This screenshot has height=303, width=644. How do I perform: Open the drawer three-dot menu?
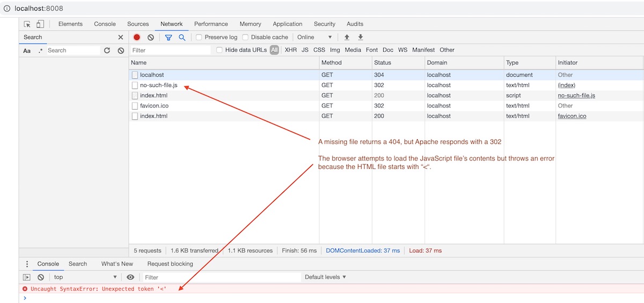pyautogui.click(x=27, y=264)
